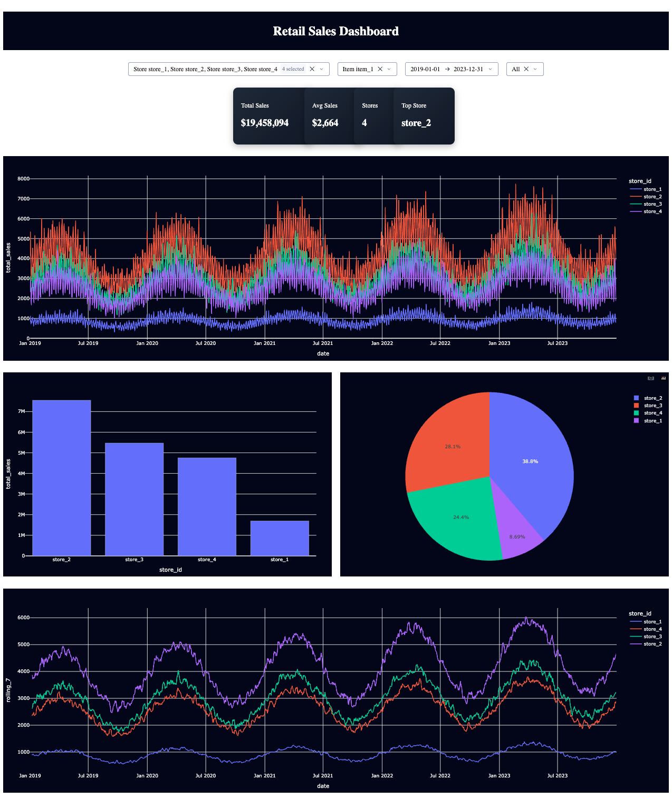This screenshot has width=672, height=808.
Task: Download pie chart as image camera icon
Action: pos(651,378)
